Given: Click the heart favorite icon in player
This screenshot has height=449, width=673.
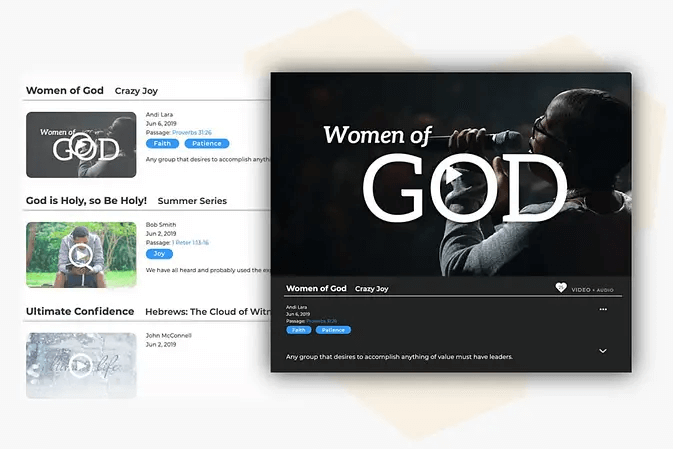Looking at the screenshot, I should [x=561, y=288].
